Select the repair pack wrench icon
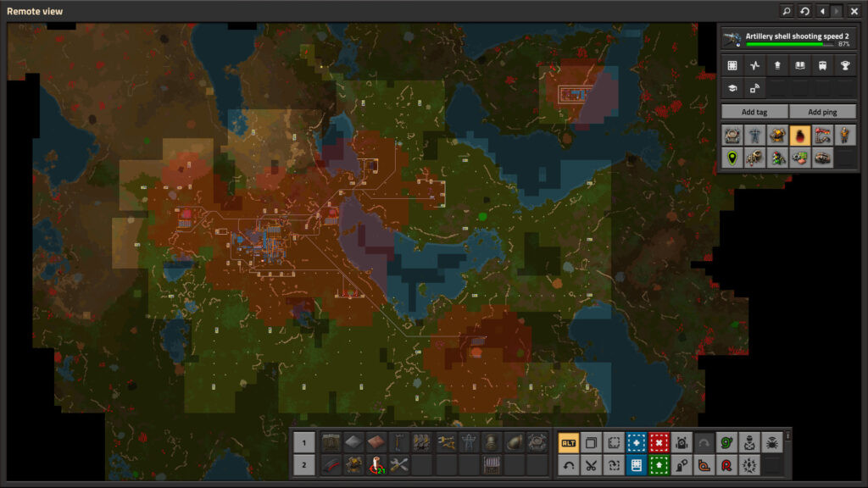The width and height of the screenshot is (868, 488). pyautogui.click(x=399, y=465)
